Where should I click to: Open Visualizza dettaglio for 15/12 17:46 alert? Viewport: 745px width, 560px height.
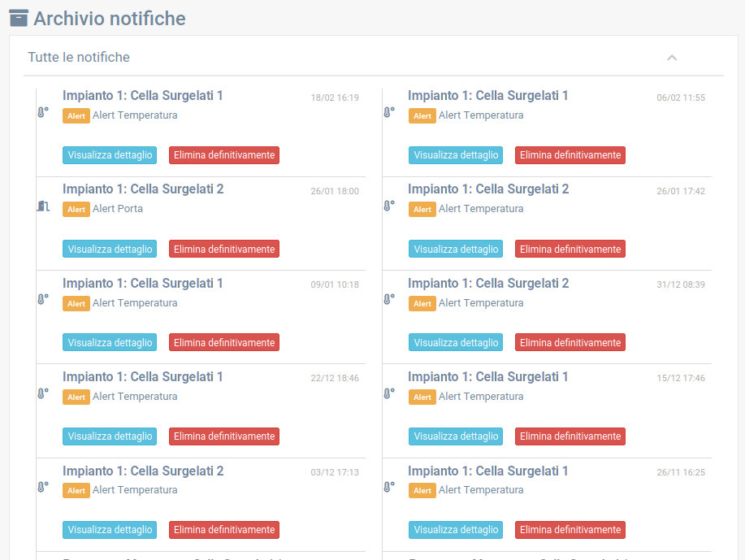coord(456,436)
